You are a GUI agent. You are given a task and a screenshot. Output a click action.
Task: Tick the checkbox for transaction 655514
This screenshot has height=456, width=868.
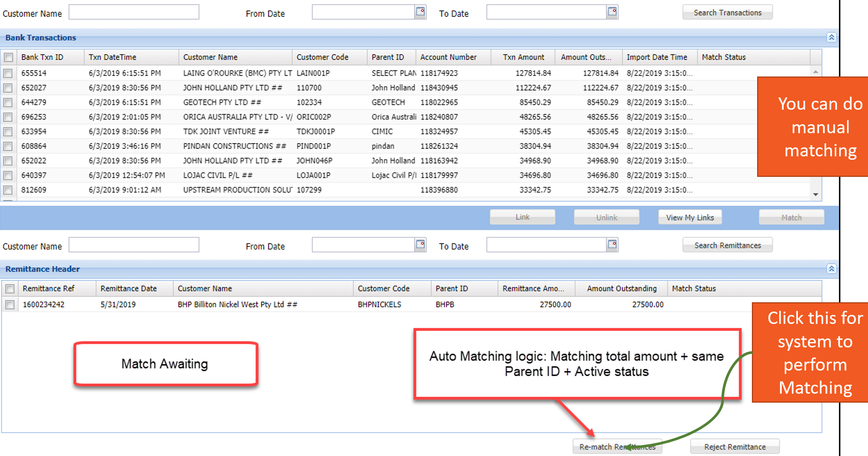[x=8, y=73]
